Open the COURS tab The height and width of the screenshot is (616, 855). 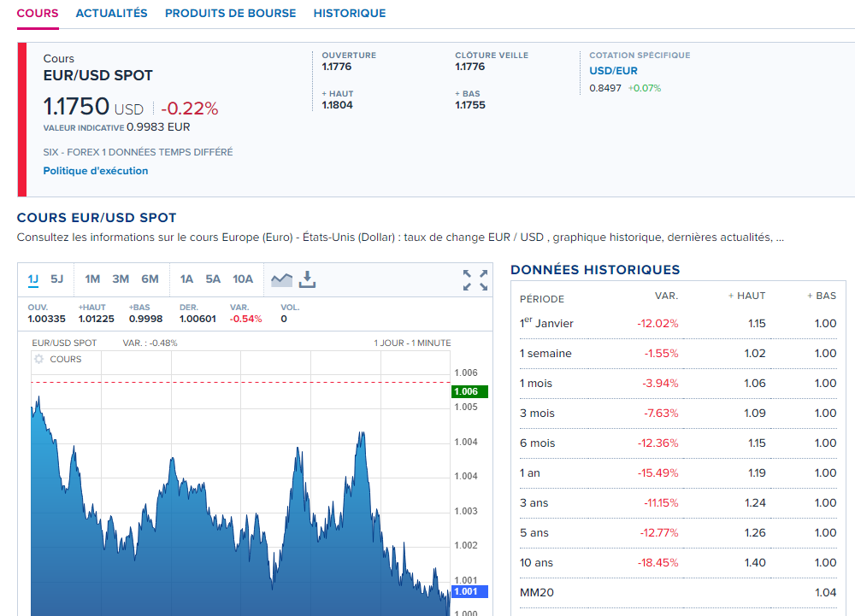tap(38, 14)
